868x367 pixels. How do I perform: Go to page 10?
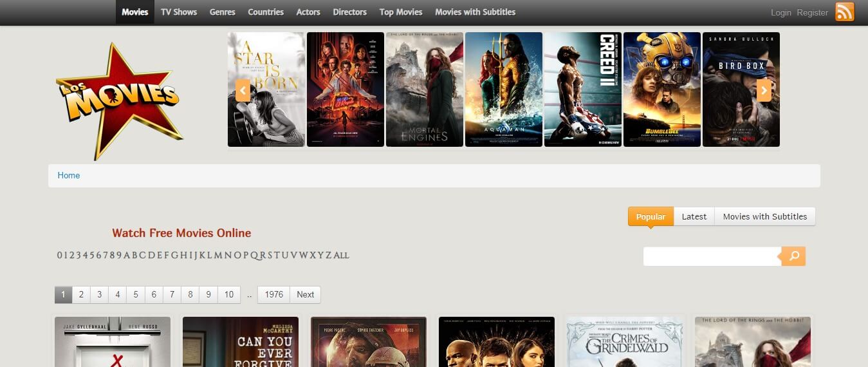point(229,294)
